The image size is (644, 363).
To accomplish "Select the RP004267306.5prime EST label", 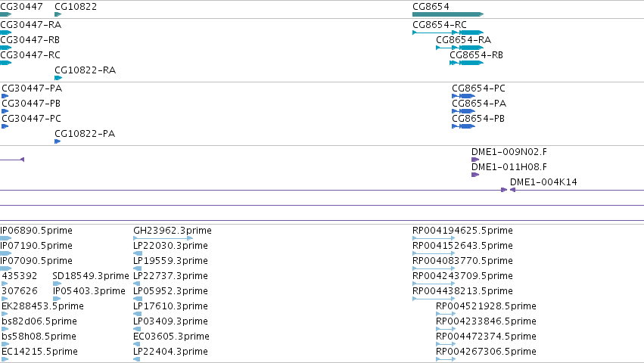I will point(486,352).
